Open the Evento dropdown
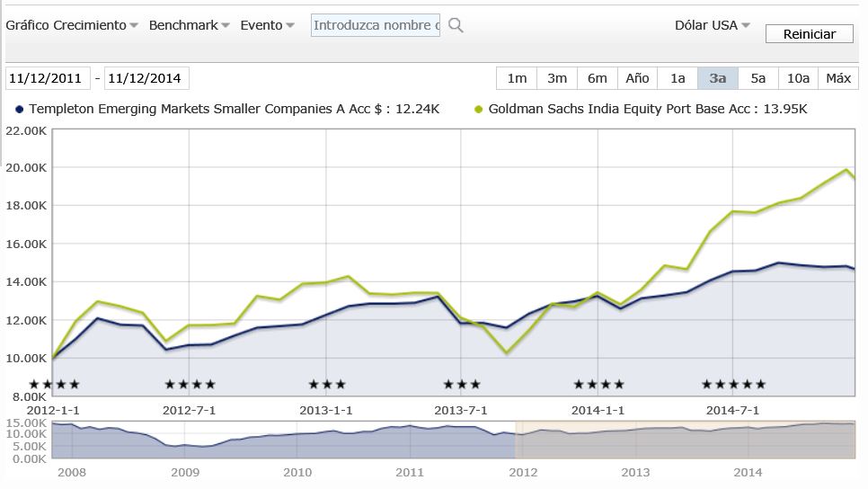This screenshot has height=489, width=868. point(268,25)
